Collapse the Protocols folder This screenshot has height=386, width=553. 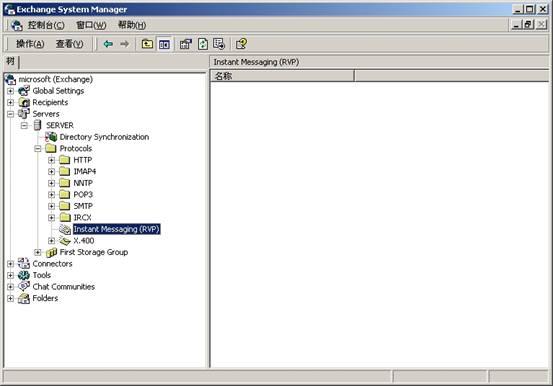point(38,149)
